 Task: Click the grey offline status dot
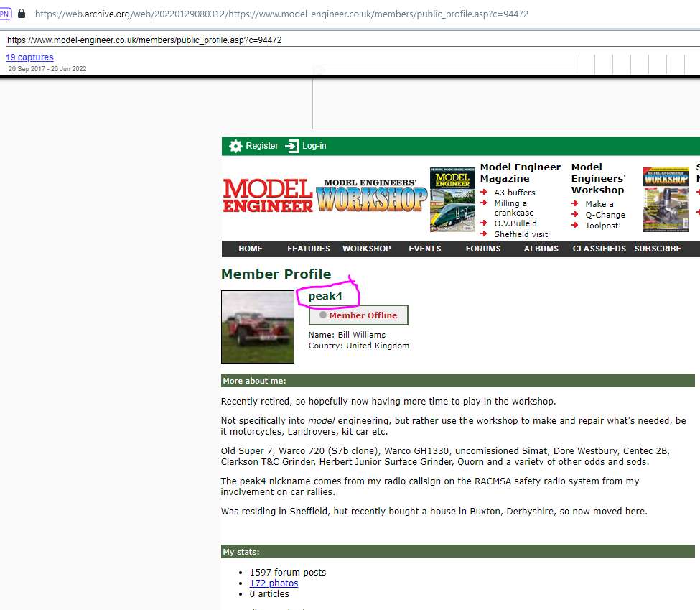[323, 315]
